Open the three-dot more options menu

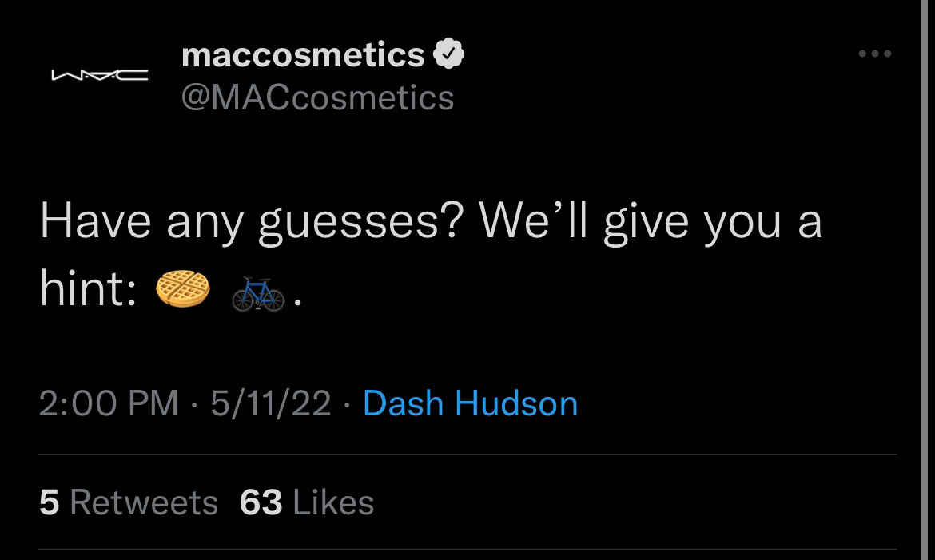(x=874, y=54)
